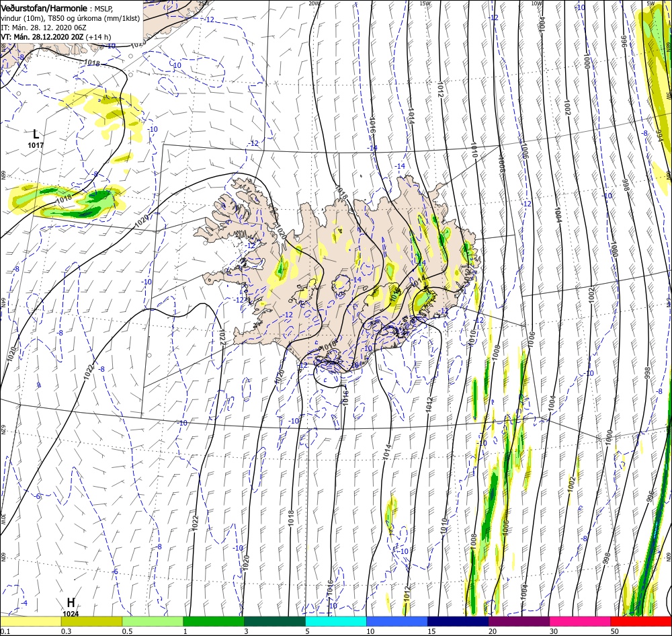Viewport: 672px width, 636px height.
Task: Click the '0.3' legend value label
Action: (66, 631)
